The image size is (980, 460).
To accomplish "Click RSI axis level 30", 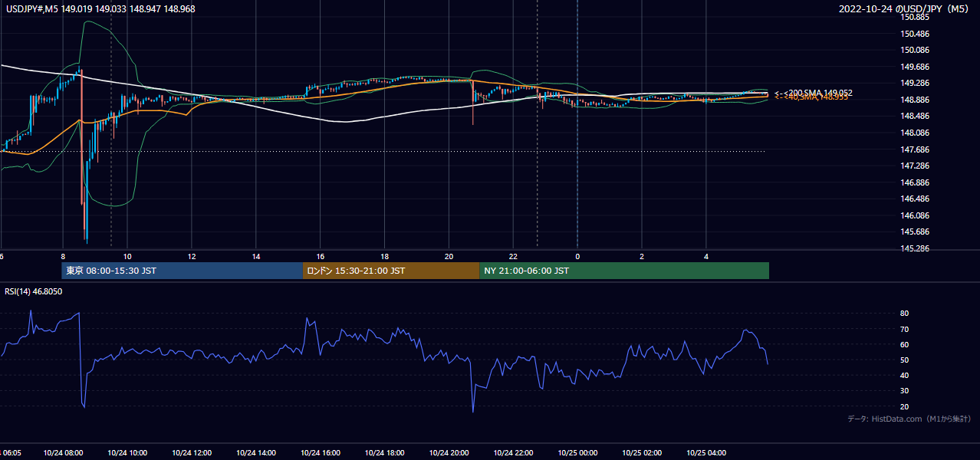I will click(905, 391).
